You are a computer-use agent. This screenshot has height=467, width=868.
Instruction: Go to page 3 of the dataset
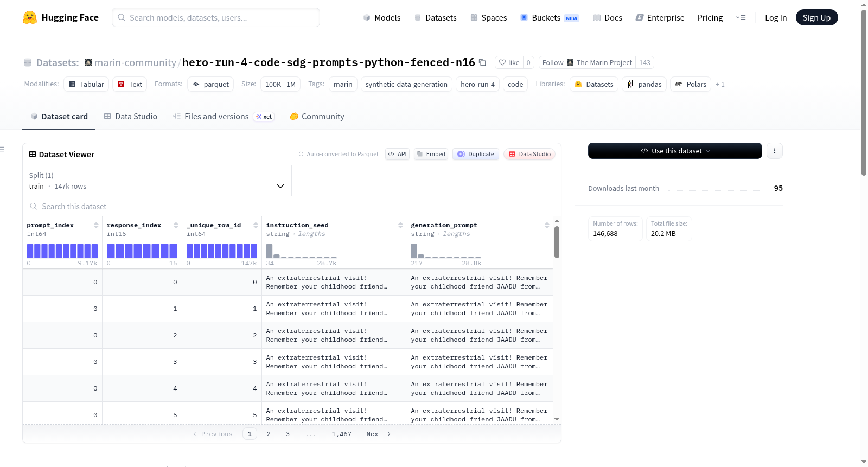(x=288, y=434)
